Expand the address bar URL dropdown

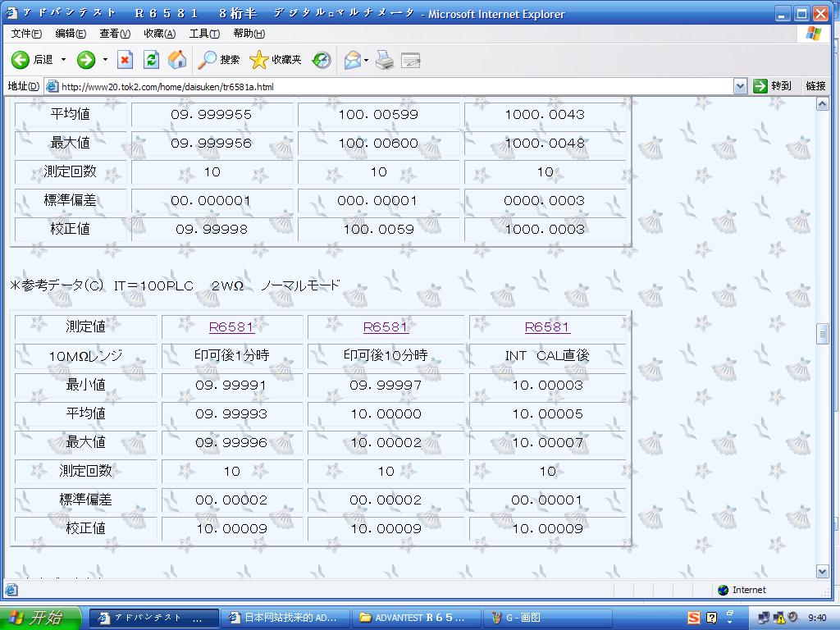coord(740,86)
